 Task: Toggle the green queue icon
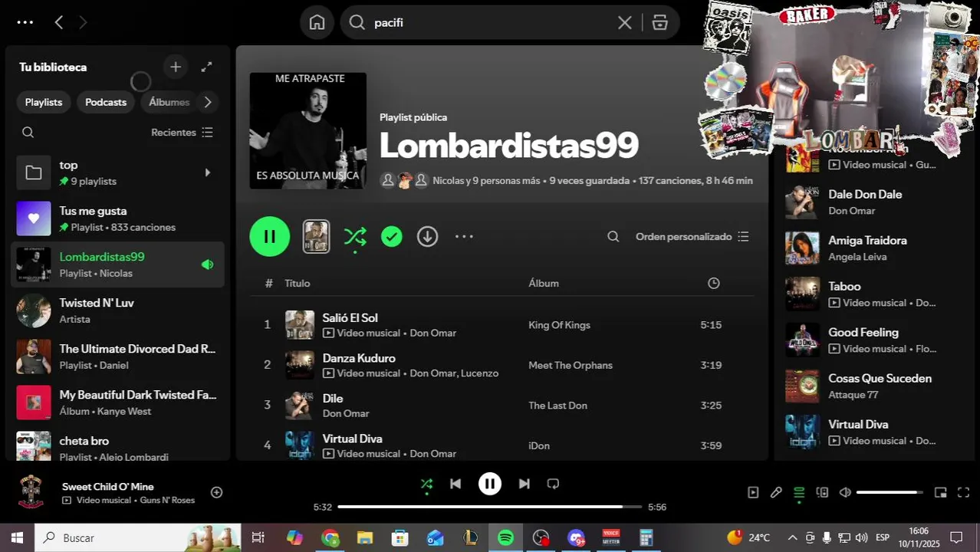click(x=799, y=492)
